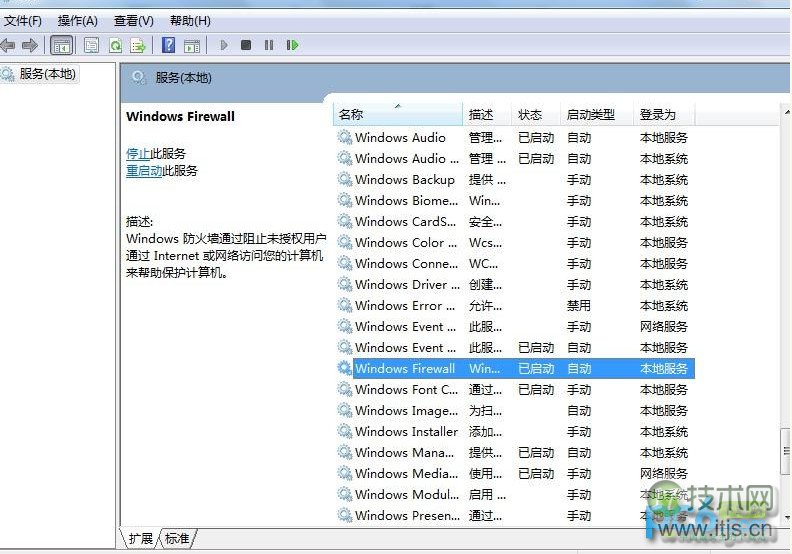Click the gear icon of Windows Audio row
Viewport: 792px width, 554px height.
[344, 137]
